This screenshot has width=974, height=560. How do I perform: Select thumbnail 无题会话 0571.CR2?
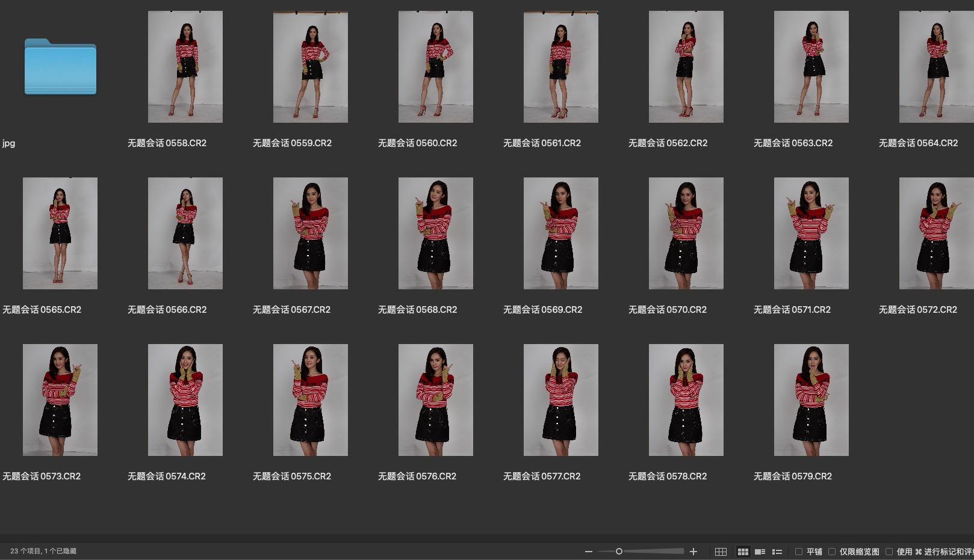(x=811, y=233)
